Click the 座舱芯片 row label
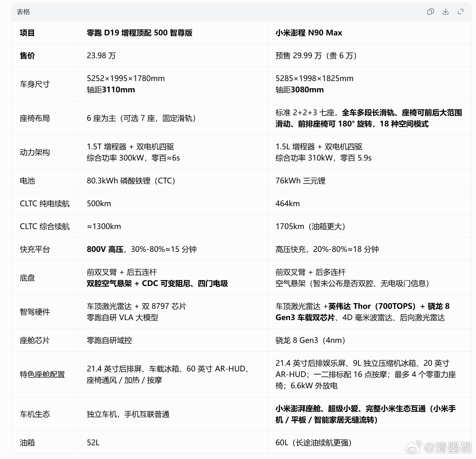476x459 pixels. tap(35, 340)
